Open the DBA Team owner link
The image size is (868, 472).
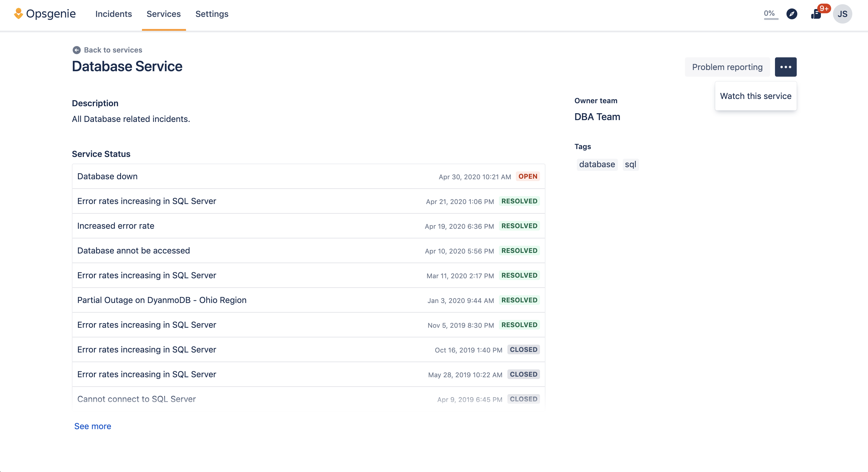point(597,116)
